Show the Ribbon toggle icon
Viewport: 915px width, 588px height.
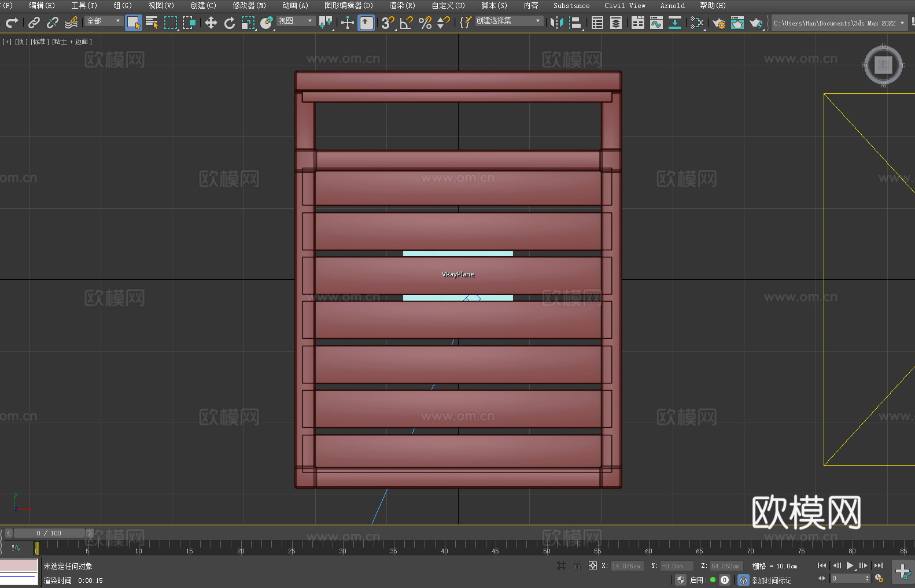click(638, 23)
